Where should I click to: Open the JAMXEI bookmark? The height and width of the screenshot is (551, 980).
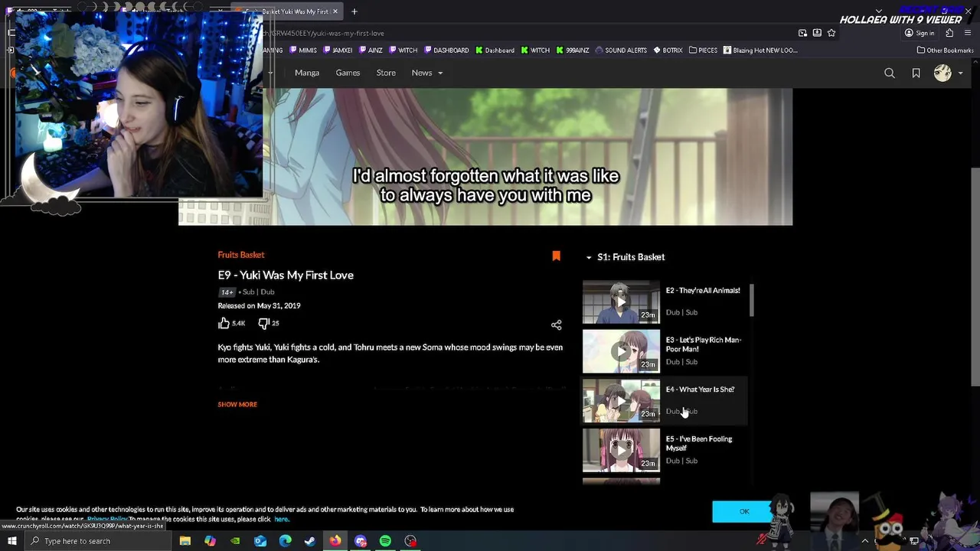338,51
